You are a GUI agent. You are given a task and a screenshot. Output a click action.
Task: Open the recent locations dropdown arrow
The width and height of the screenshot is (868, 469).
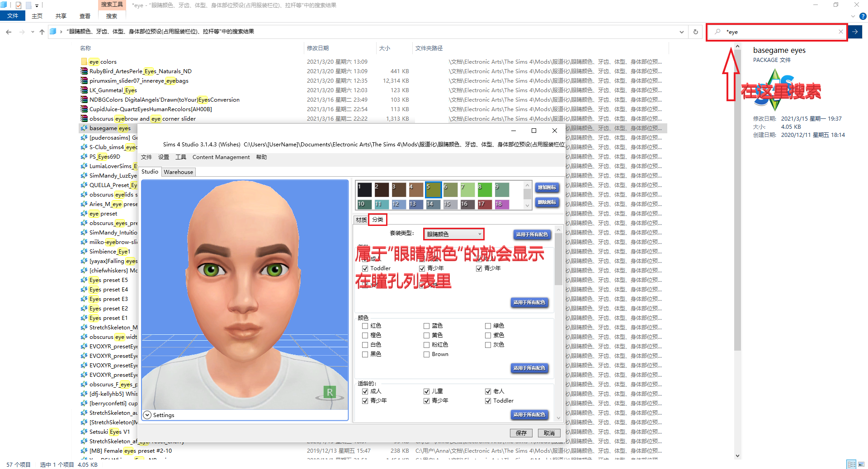[33, 32]
